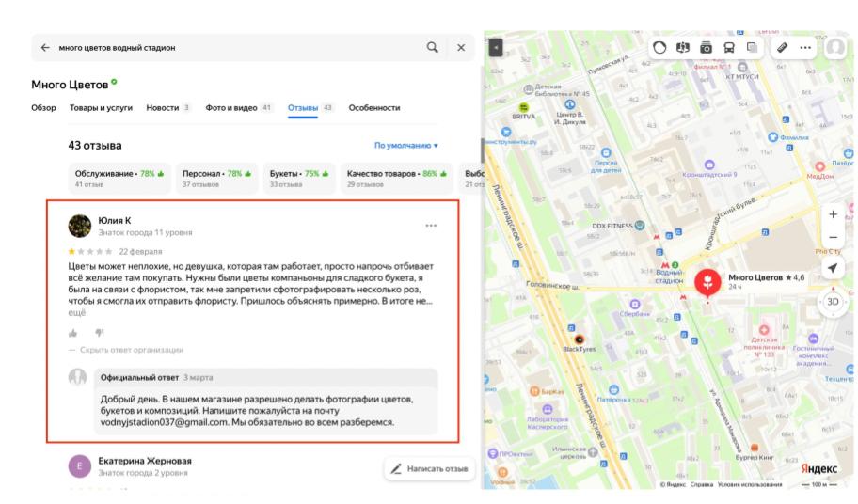
Task: Clear the search query with the X
Action: coord(461,48)
